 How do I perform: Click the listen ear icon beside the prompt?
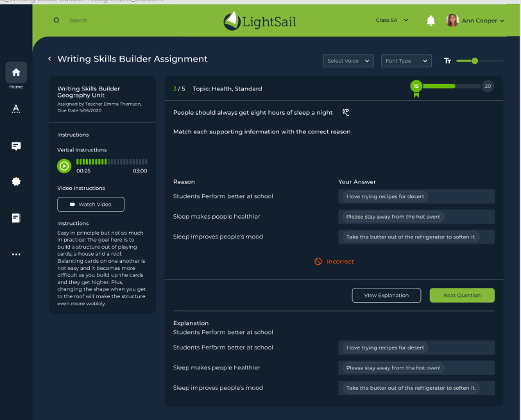click(x=346, y=112)
